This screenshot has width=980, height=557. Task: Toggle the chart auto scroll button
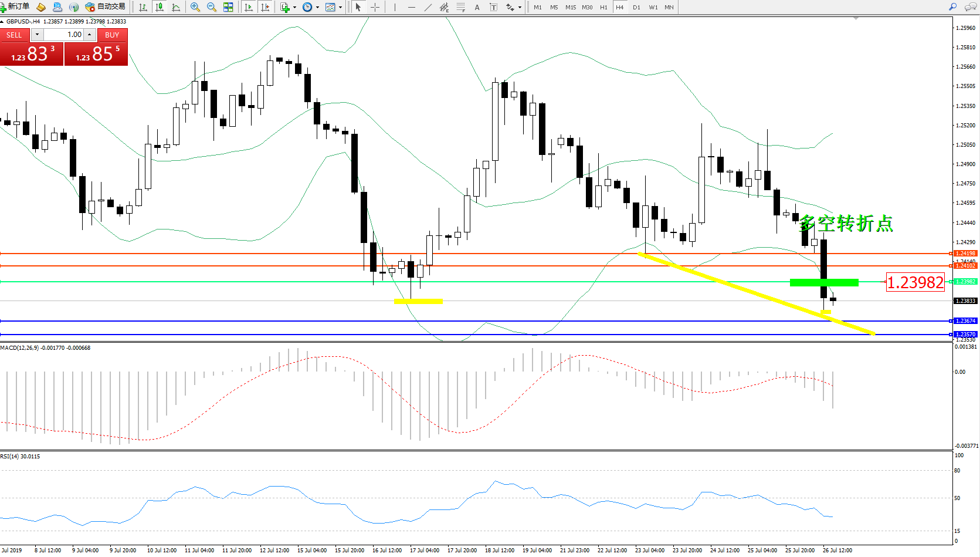tap(249, 7)
